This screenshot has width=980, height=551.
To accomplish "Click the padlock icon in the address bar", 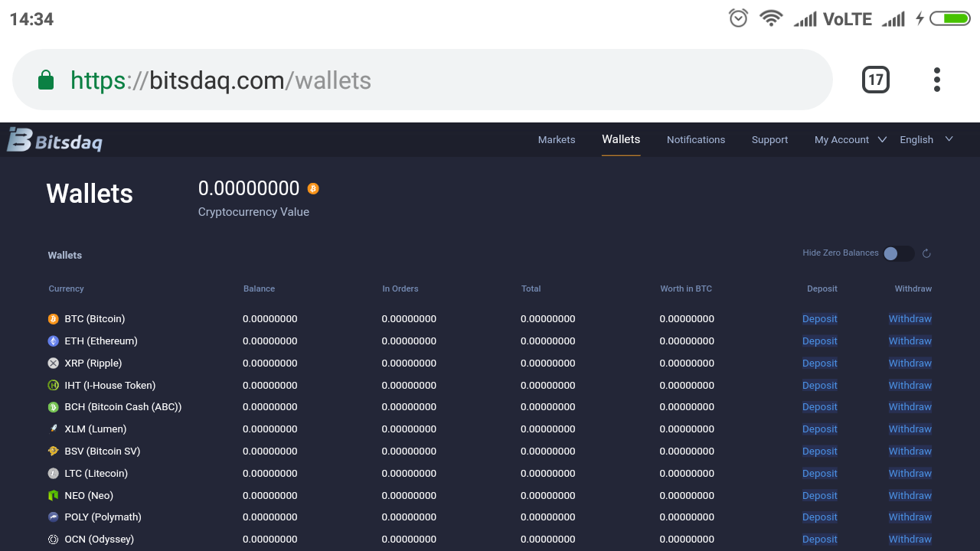I will pos(45,79).
